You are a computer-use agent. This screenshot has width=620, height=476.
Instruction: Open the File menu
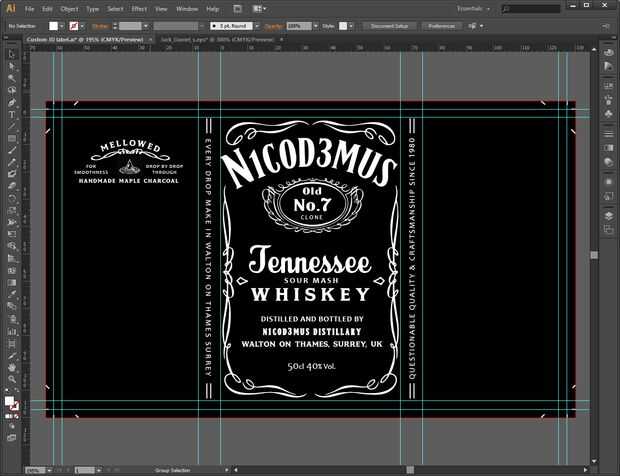[29, 9]
